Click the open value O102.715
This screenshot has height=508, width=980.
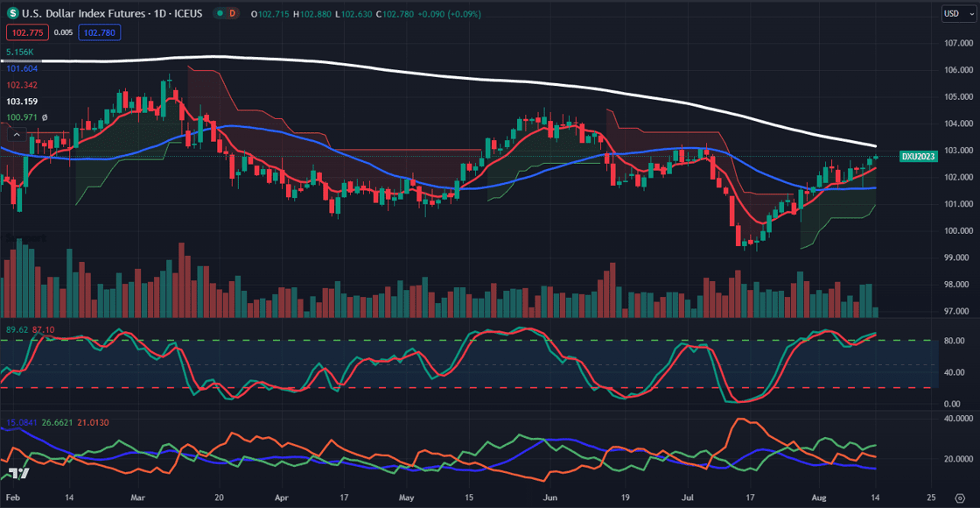pyautogui.click(x=271, y=13)
